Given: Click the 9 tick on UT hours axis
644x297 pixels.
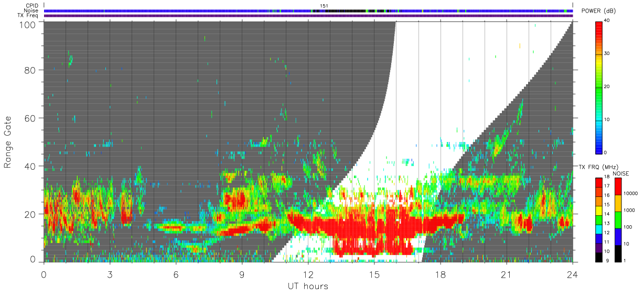Looking at the screenshot, I should coord(242,274).
